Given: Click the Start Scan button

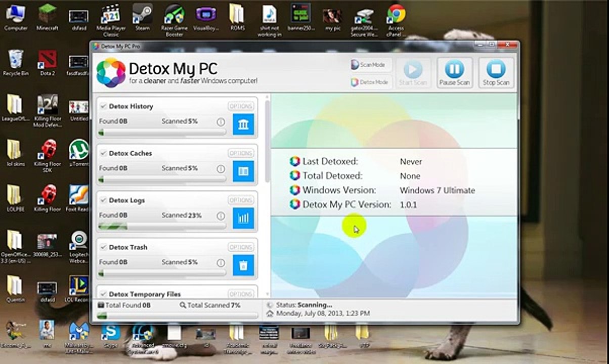Looking at the screenshot, I should tap(413, 73).
